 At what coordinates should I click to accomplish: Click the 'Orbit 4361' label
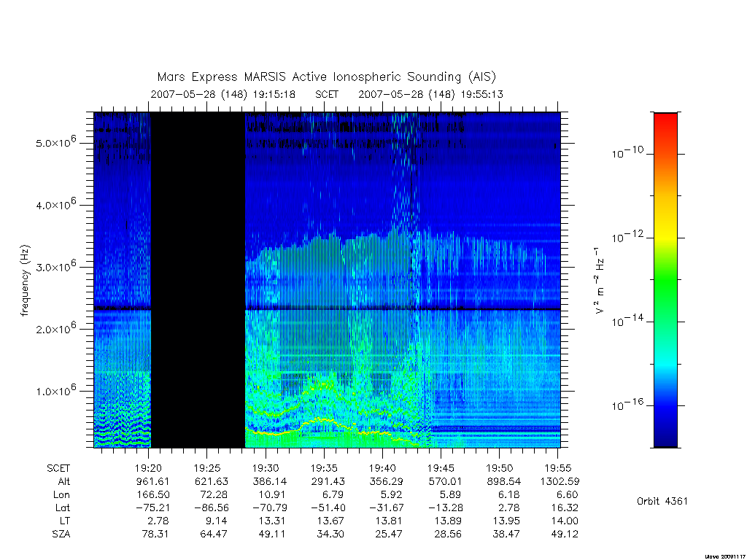point(662,501)
